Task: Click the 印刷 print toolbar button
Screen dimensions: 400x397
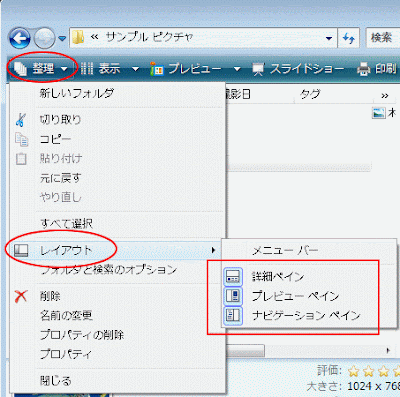Action: pos(377,69)
